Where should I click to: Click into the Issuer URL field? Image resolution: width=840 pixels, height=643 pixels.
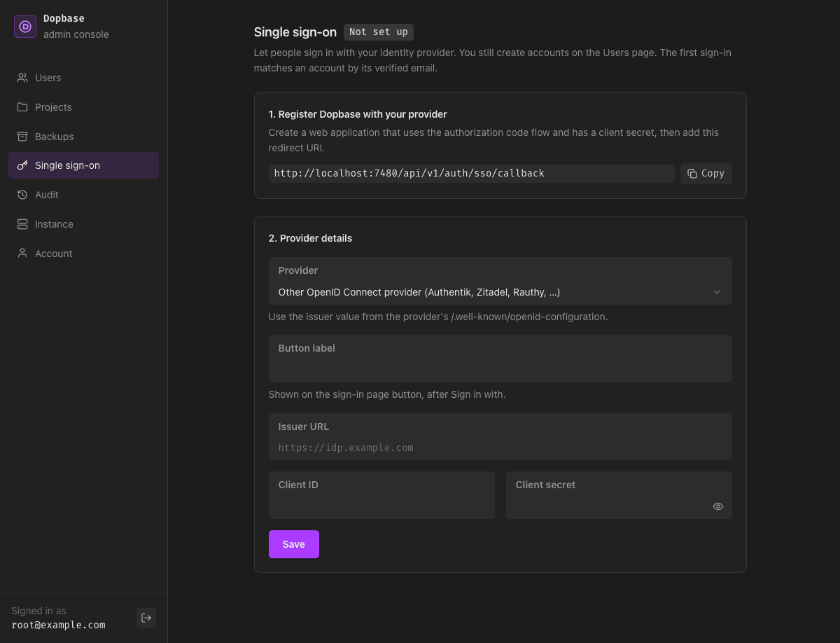(x=500, y=437)
